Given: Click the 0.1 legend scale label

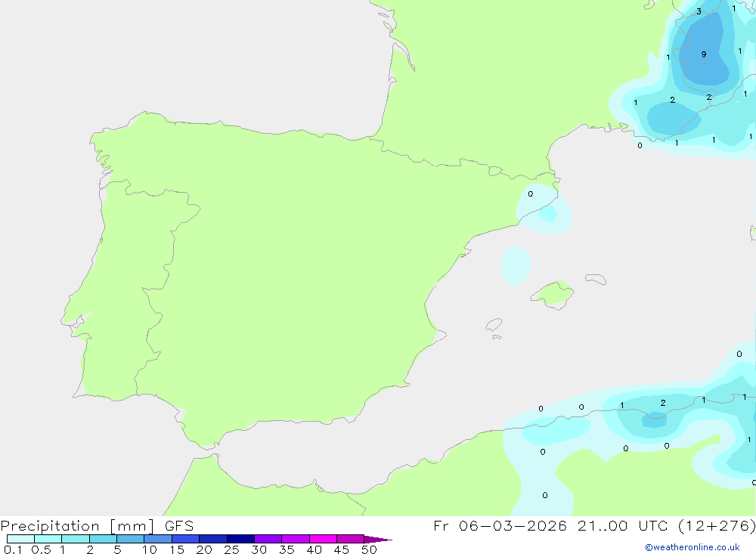Looking at the screenshot, I should [13, 549].
